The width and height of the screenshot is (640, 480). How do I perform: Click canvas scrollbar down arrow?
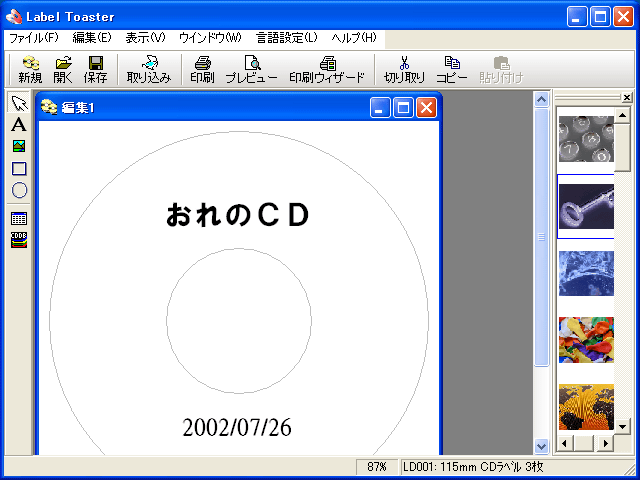click(542, 446)
